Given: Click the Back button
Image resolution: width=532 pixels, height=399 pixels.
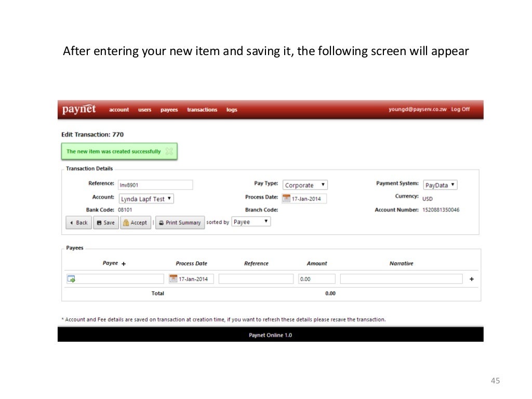Looking at the screenshot, I should click(79, 222).
